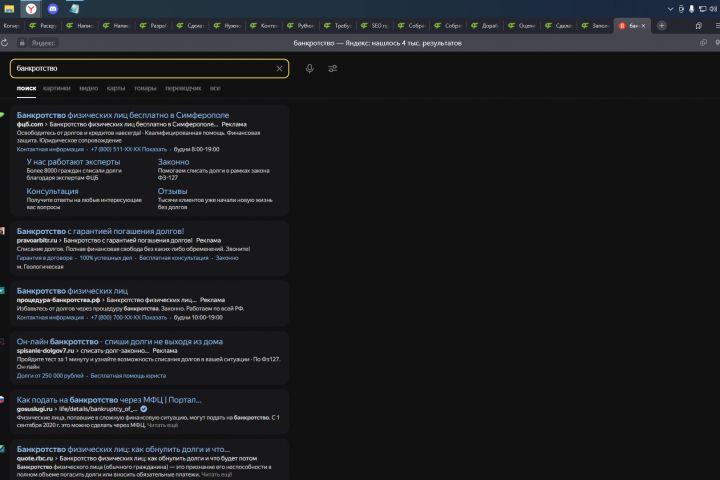This screenshot has width=720, height=480.
Task: Open Как подать на банкротство через МФЦ
Action: point(109,400)
